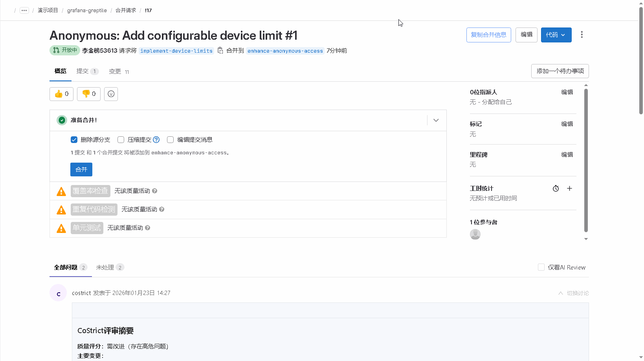This screenshot has width=644, height=361.
Task: Go to grafana-greptile breadcrumb
Action: coord(87,10)
